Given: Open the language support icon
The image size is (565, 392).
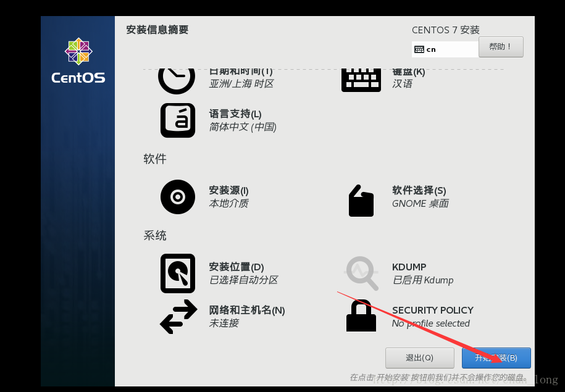Looking at the screenshot, I should coord(178,120).
